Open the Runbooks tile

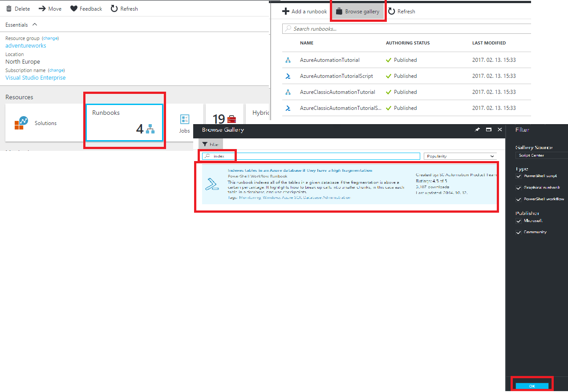125,122
